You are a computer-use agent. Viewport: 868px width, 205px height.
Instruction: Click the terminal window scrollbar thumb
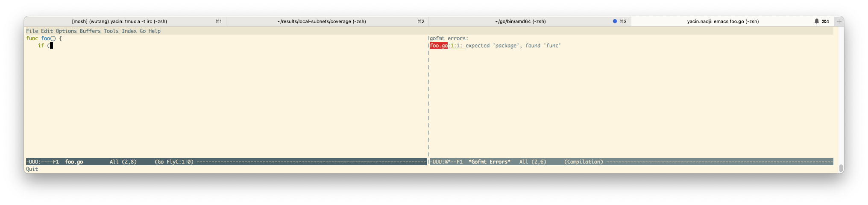(841, 167)
